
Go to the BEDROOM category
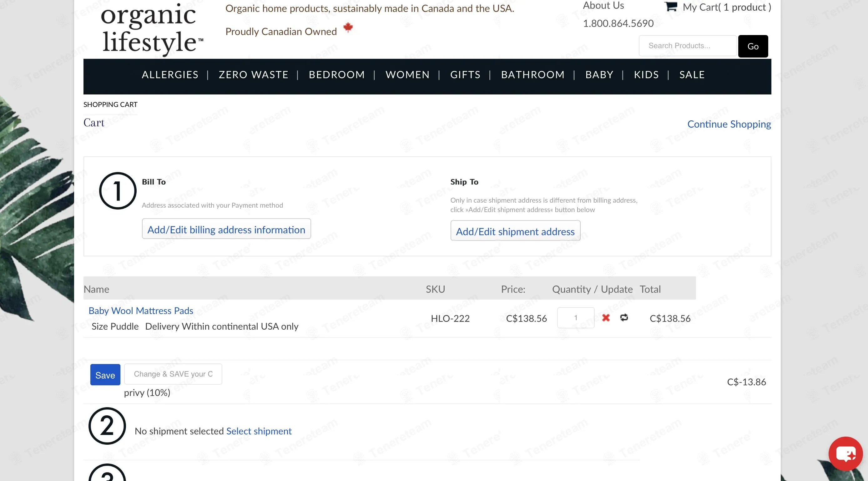337,74
